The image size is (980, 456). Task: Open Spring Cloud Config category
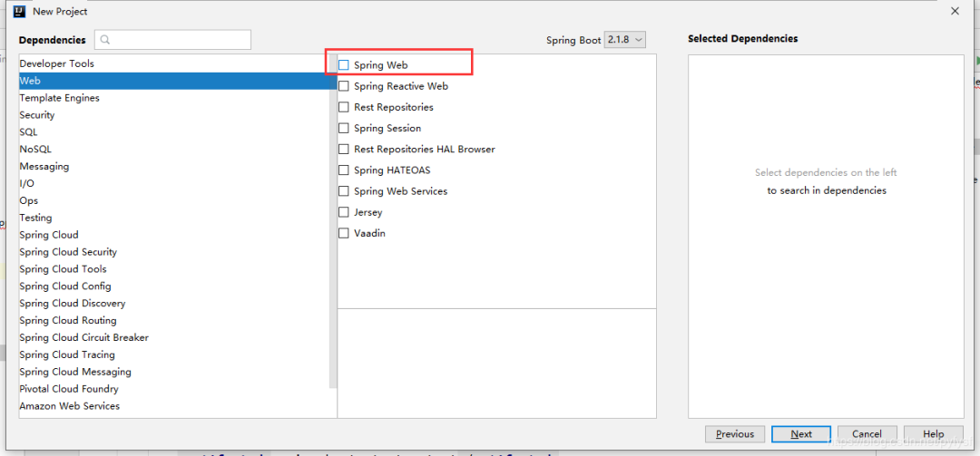tap(178, 286)
